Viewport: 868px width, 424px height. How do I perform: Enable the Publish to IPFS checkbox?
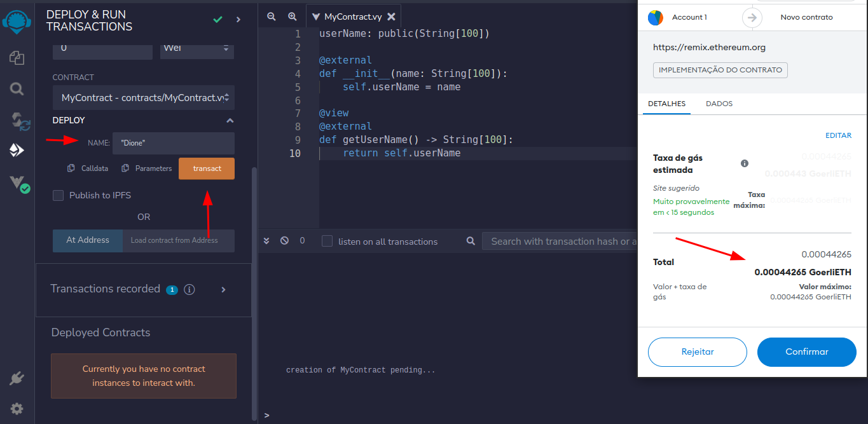point(59,195)
